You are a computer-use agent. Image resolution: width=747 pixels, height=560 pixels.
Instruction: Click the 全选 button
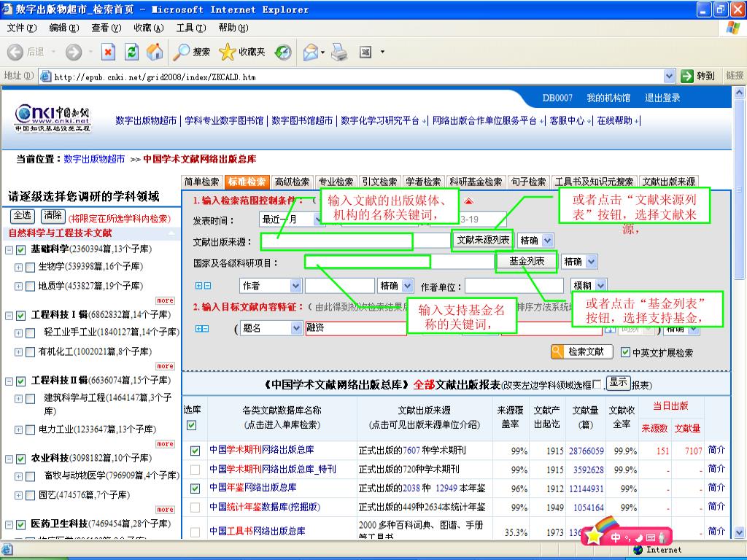pos(23,216)
